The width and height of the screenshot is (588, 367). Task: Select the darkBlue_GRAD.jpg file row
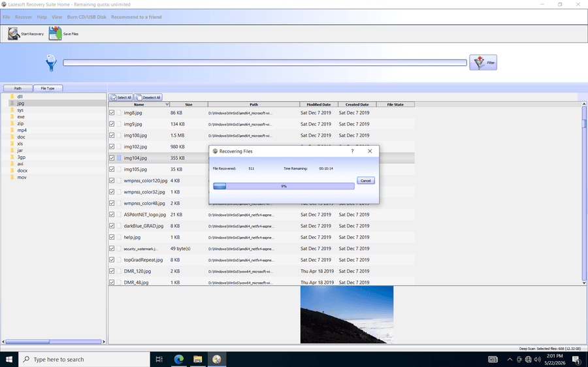coord(262,226)
